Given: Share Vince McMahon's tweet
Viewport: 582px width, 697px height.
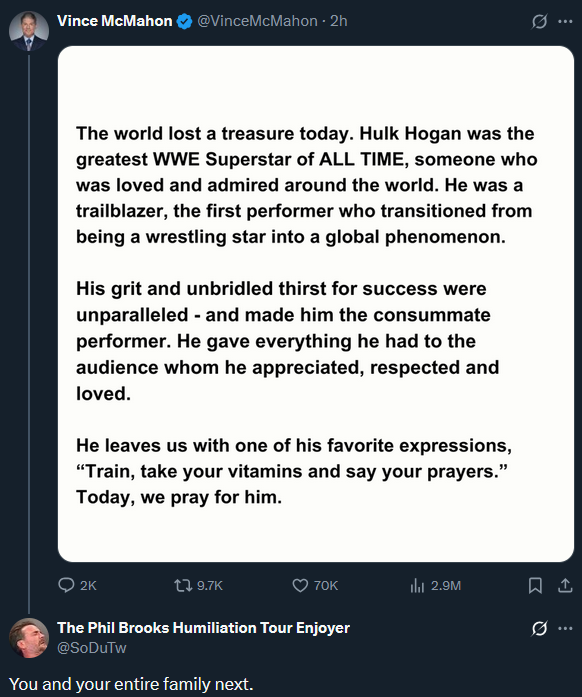Looking at the screenshot, I should (565, 585).
